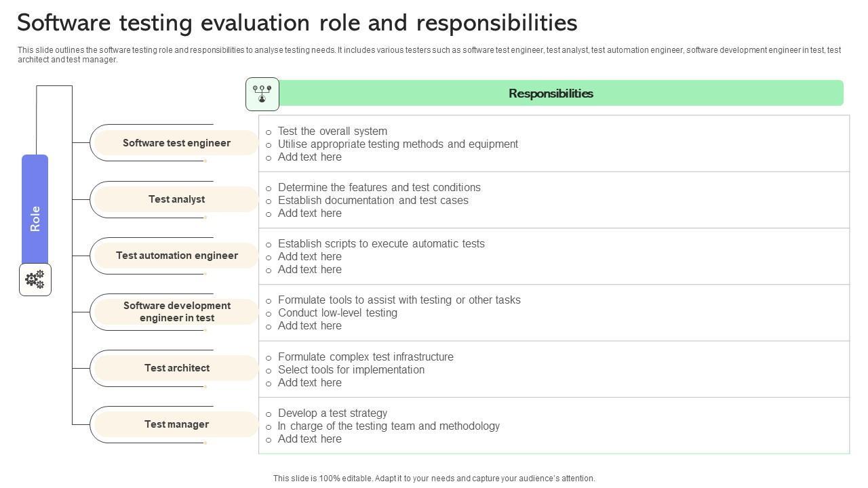
Task: Click 'Develop a test strategy' bullet text
Action: coord(332,413)
